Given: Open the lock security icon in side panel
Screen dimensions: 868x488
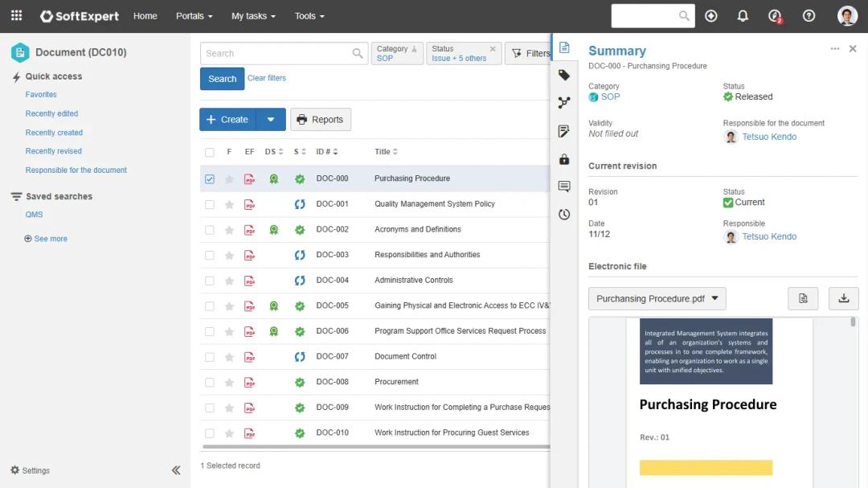Looking at the screenshot, I should [564, 159].
